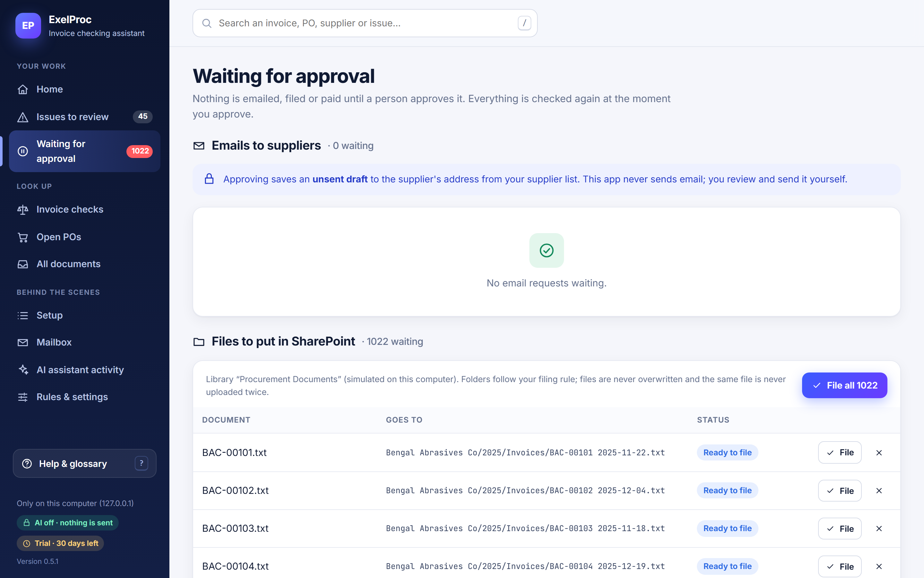Click the AI off nothing is sent badge
This screenshot has width=924, height=578.
tap(68, 522)
